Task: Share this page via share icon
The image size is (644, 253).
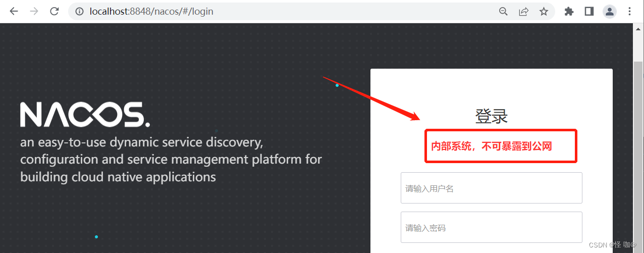Action: click(523, 11)
